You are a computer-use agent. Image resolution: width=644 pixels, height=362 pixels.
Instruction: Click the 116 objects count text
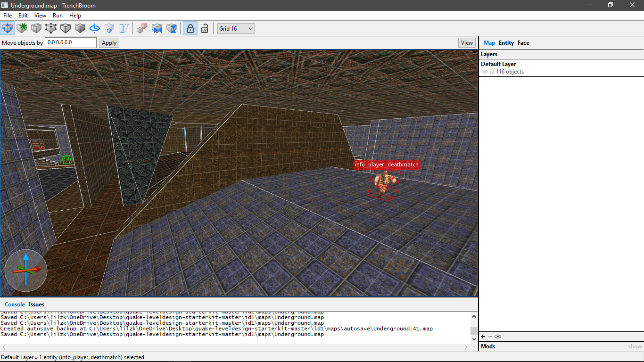pos(510,72)
